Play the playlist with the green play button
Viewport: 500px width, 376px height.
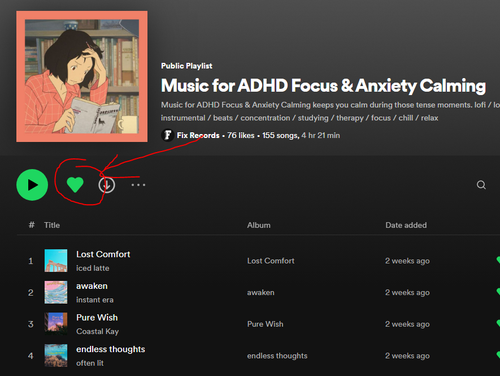(32, 185)
